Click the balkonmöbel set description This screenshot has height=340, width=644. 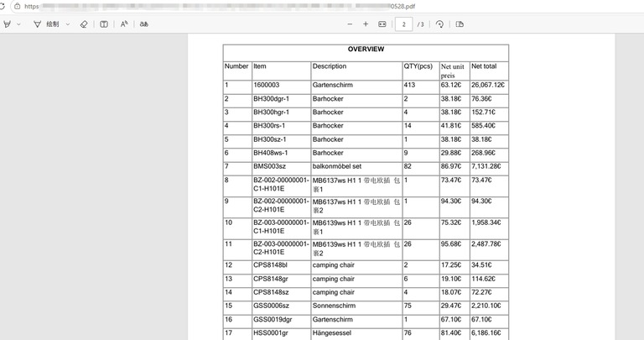[337, 166]
